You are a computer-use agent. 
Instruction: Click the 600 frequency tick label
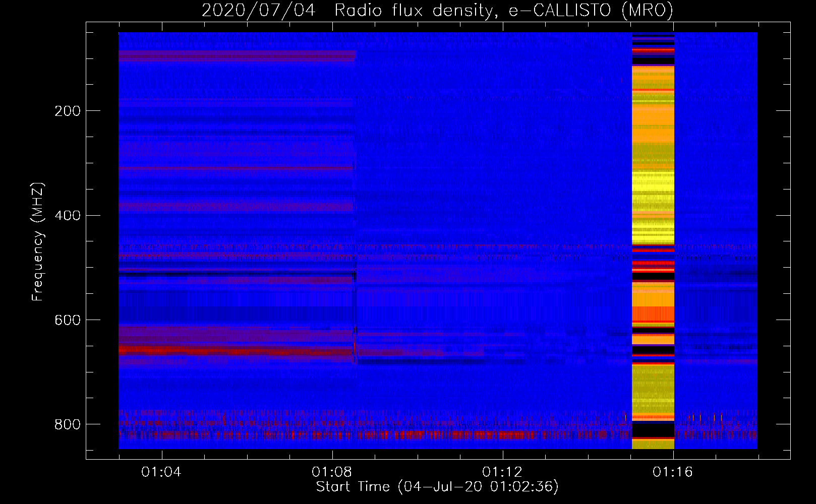[67, 321]
